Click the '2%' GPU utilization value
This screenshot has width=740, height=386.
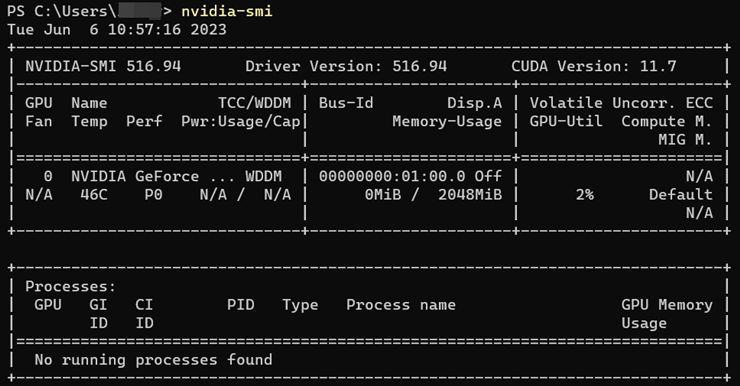(584, 195)
